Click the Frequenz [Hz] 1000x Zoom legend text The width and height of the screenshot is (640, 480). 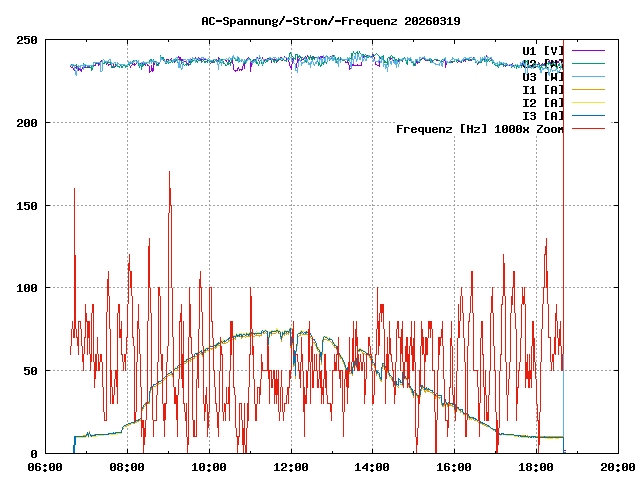pos(480,128)
